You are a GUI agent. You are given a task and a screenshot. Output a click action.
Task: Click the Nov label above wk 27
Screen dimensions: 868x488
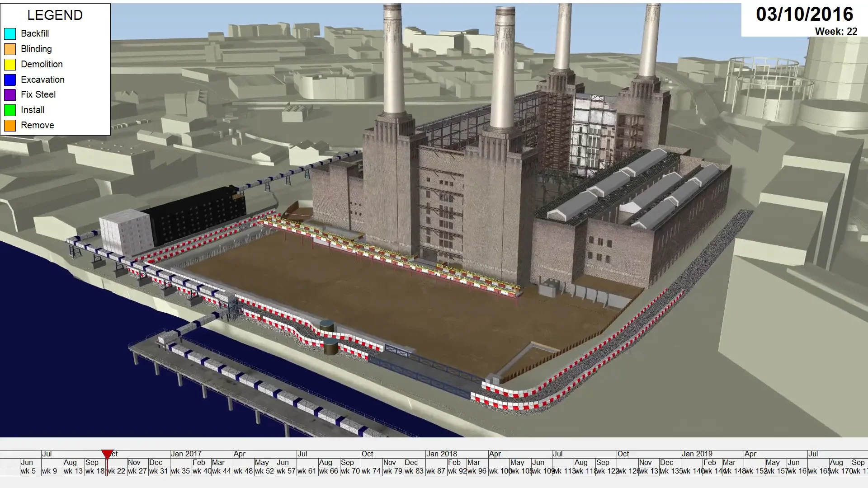pyautogui.click(x=134, y=462)
